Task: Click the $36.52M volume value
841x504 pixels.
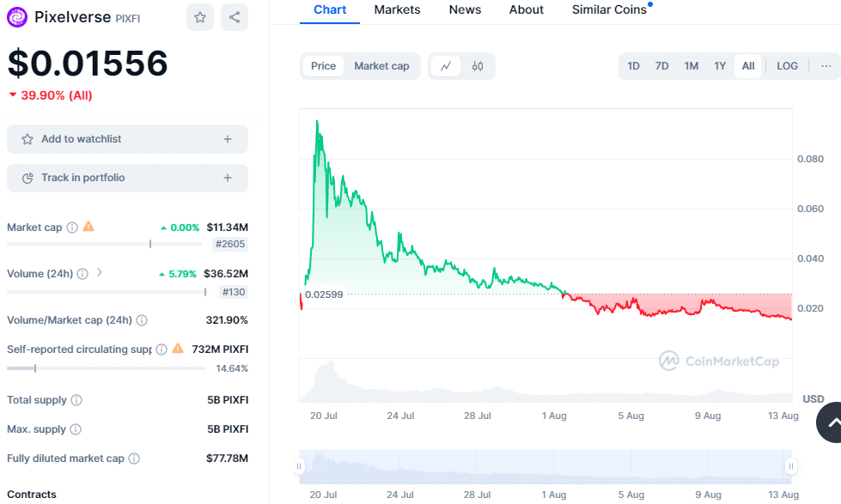Action: [x=226, y=274]
